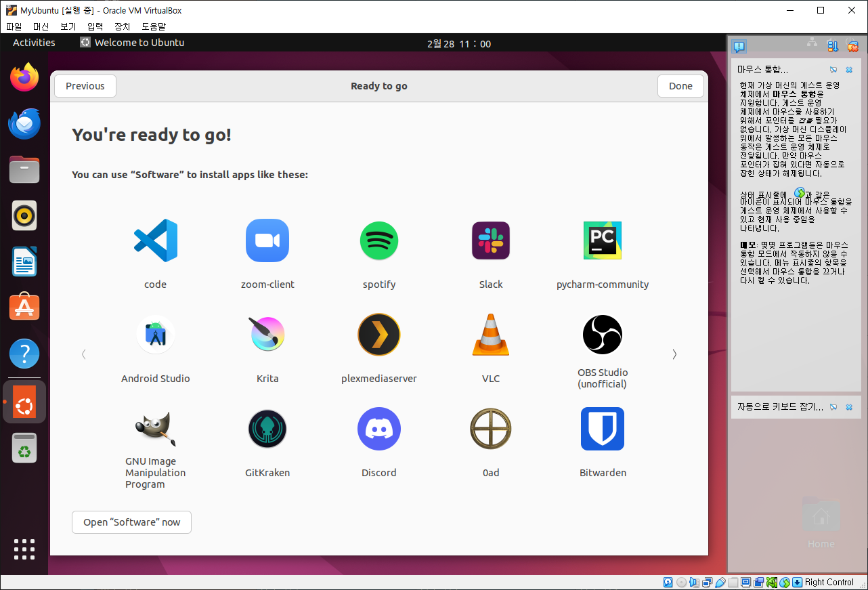Viewport: 868px width, 590px height.
Task: Select the pycharm-community app icon
Action: (603, 240)
